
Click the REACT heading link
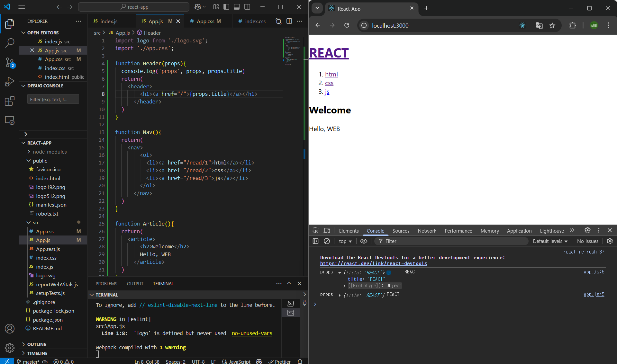[329, 53]
